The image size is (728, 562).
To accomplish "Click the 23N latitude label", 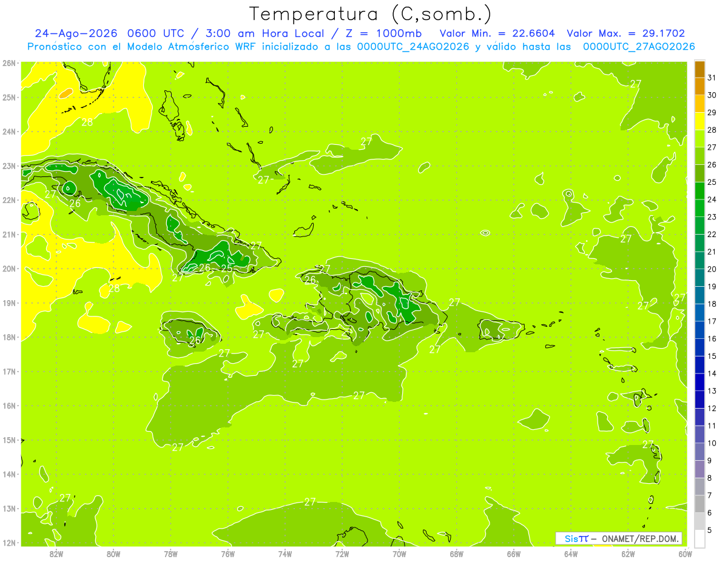I will 9,166.
